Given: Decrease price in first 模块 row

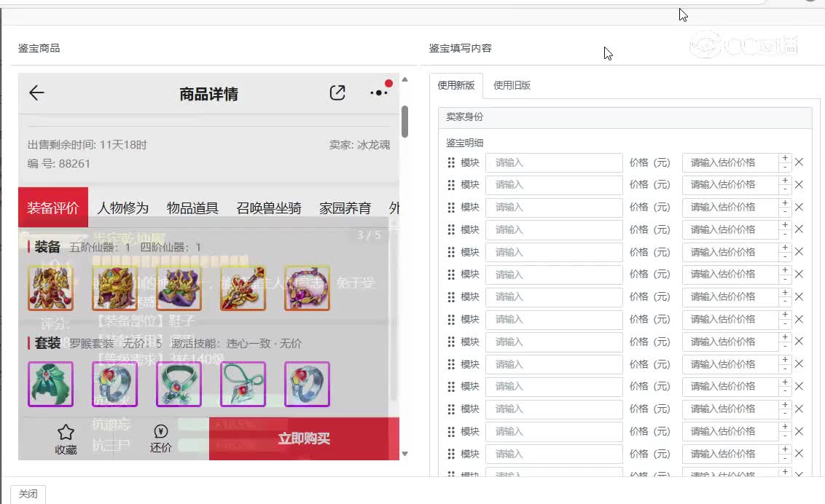Looking at the screenshot, I should pyautogui.click(x=784, y=167).
